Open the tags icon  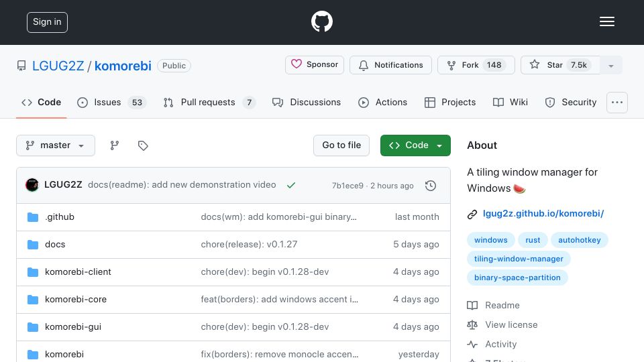(143, 145)
